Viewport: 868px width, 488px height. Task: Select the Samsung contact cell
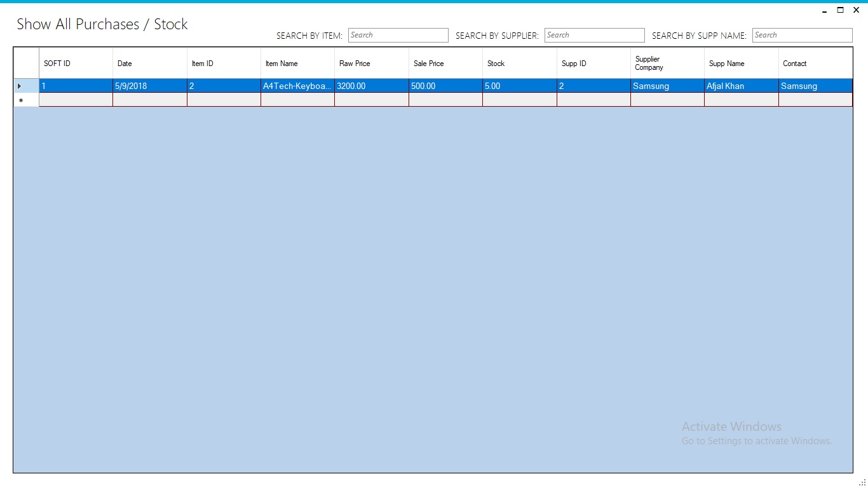tap(816, 86)
